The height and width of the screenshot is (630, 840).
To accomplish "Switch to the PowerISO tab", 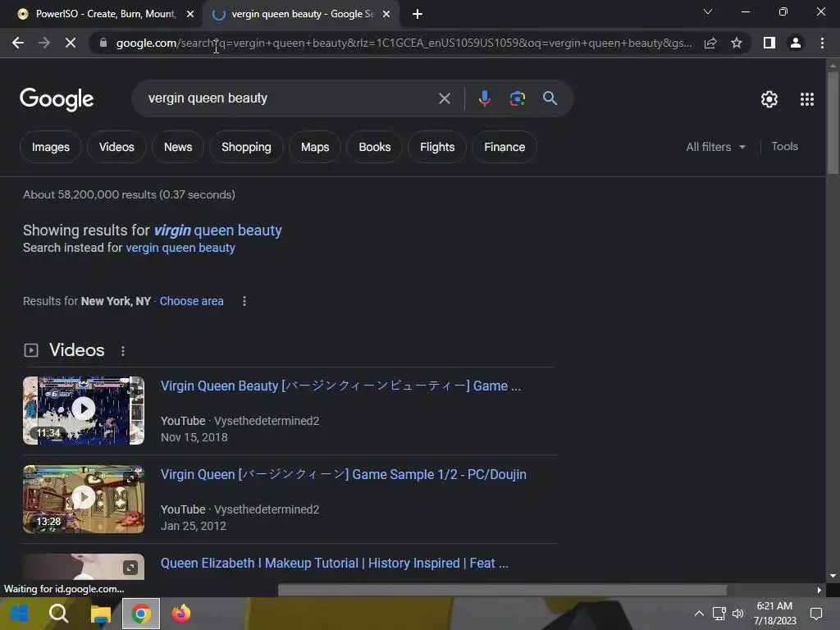I will [x=101, y=14].
